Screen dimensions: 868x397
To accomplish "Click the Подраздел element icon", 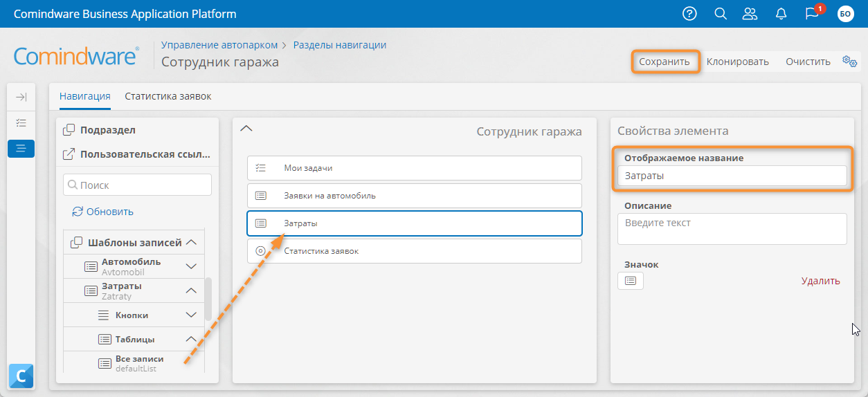I will pos(69,130).
